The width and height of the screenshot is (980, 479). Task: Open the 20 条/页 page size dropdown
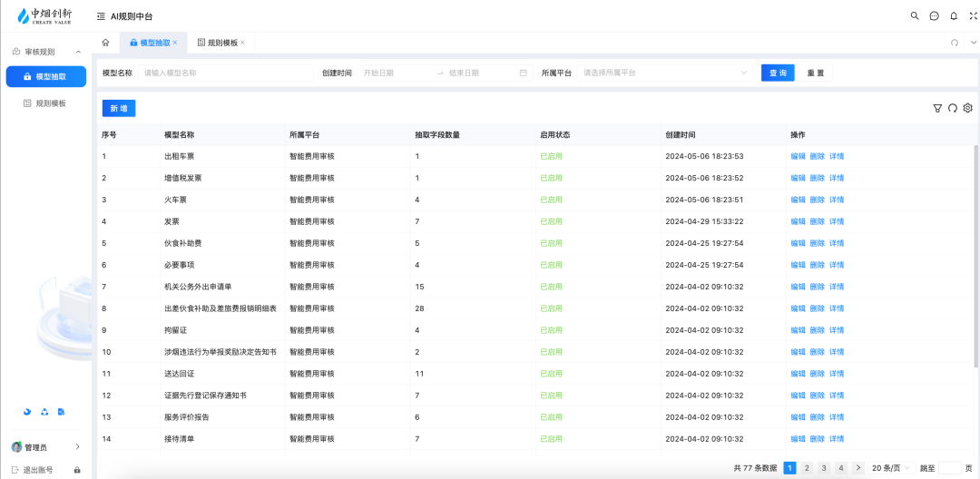(891, 468)
